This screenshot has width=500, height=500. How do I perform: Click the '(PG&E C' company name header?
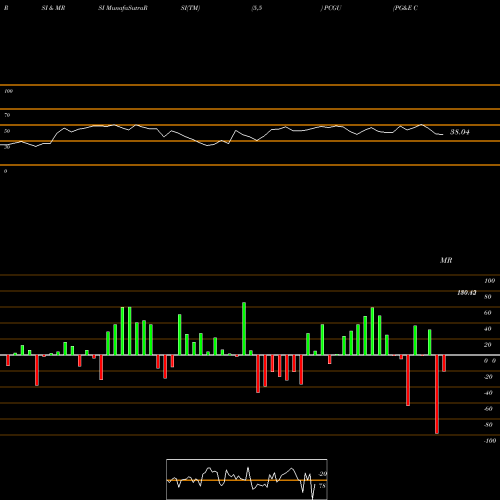tap(405, 8)
